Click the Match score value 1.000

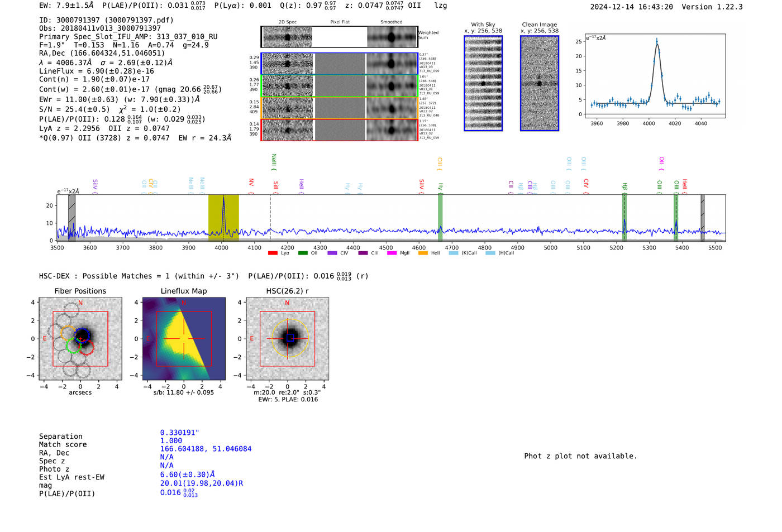tap(171, 441)
